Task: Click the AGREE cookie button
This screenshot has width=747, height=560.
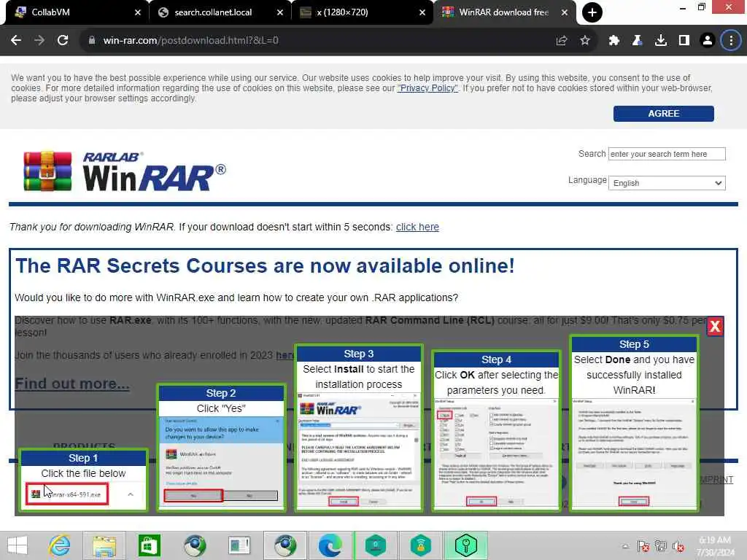Action: (x=663, y=113)
